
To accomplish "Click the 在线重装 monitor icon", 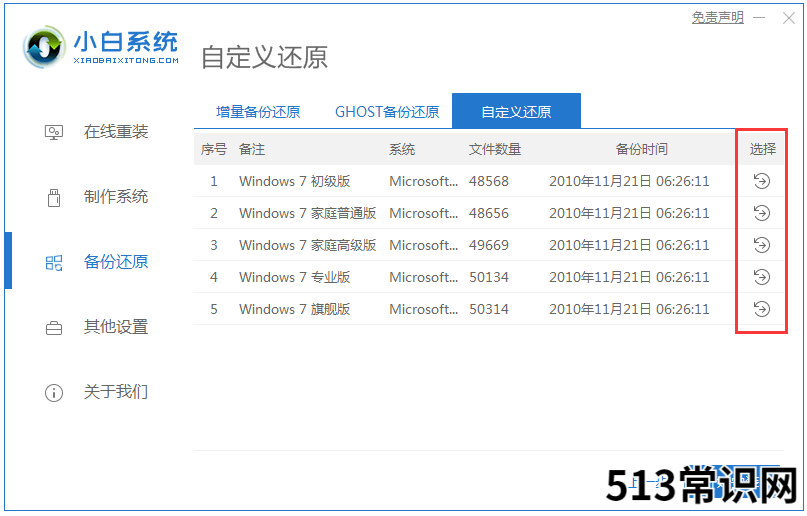I will (54, 132).
